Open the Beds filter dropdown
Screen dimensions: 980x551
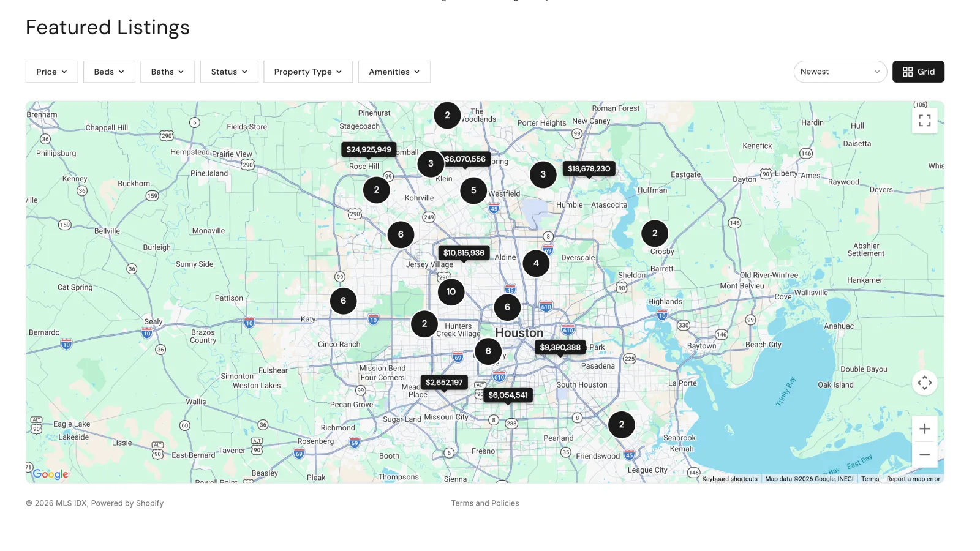pyautogui.click(x=109, y=72)
